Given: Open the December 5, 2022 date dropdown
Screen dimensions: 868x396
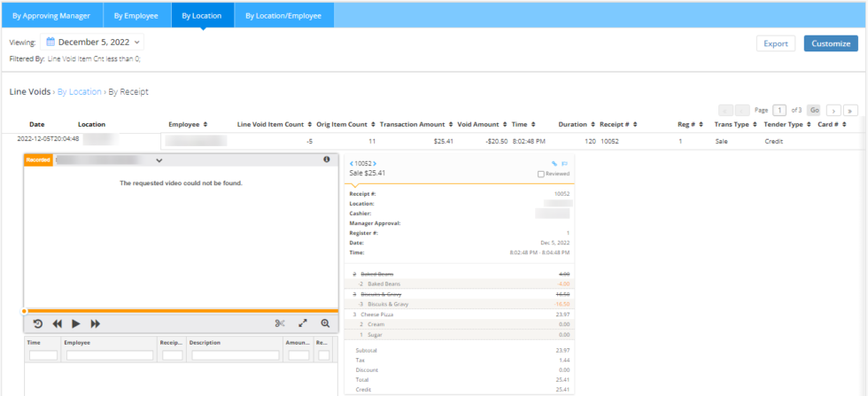Looking at the screenshot, I should (93, 42).
